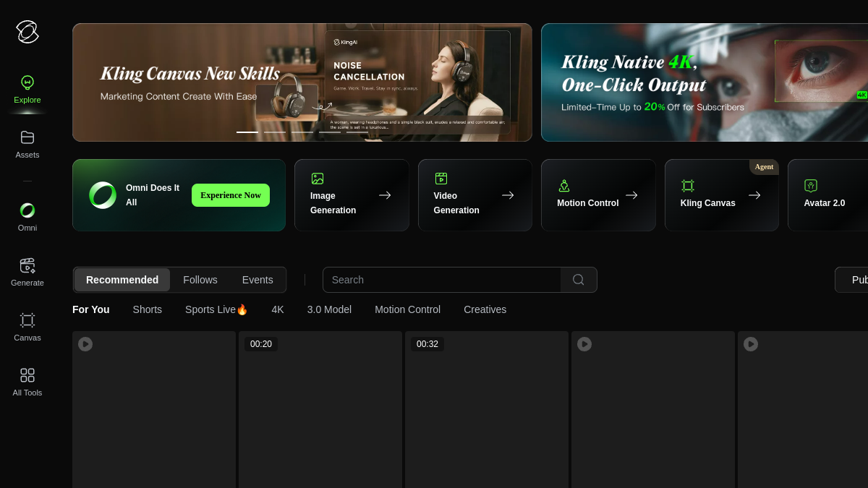Click the Image Generation arrow

click(385, 195)
